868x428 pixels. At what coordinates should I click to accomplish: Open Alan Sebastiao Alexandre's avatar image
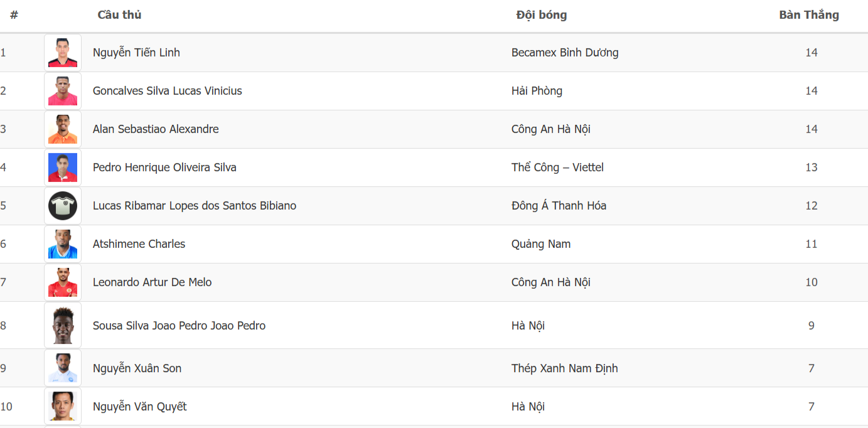click(x=63, y=129)
